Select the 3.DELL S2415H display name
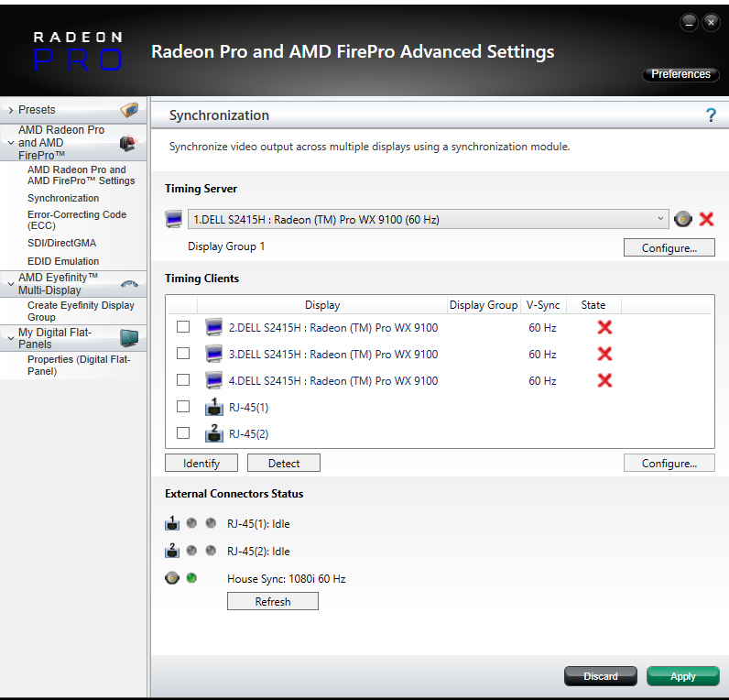 pos(333,355)
